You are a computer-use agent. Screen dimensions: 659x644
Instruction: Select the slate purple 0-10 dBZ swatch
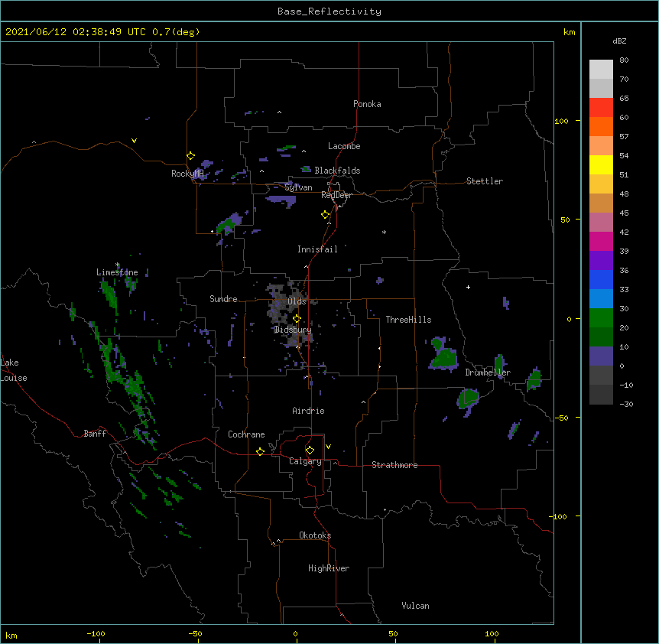601,356
